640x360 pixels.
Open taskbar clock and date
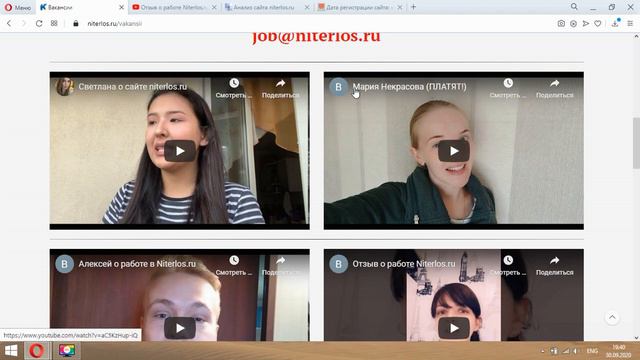(x=618, y=351)
